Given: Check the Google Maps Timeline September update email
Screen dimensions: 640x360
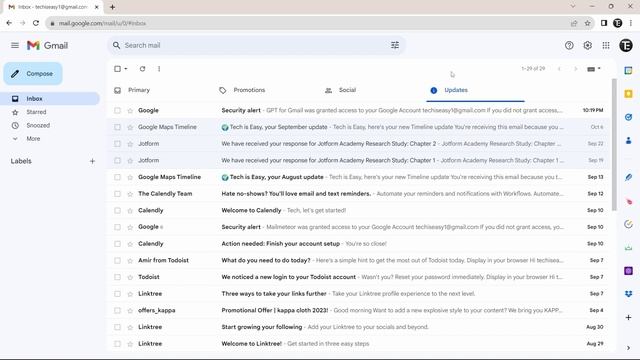Looking at the screenshot, I should pyautogui.click(x=118, y=127).
